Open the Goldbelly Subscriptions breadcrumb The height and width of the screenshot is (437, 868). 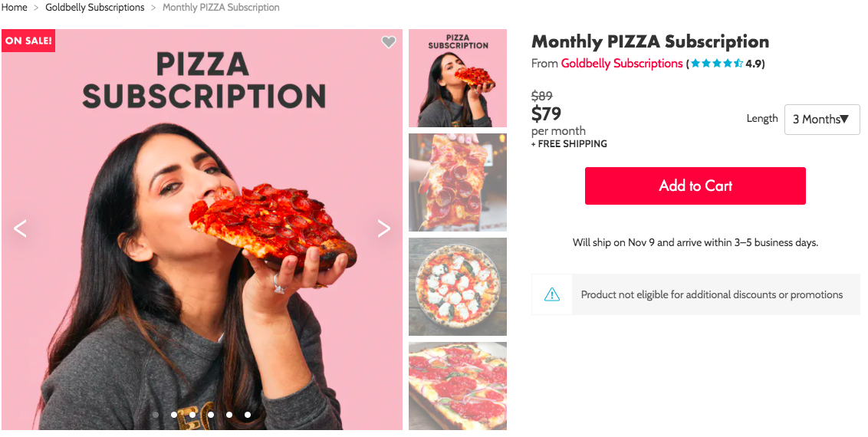pos(95,8)
